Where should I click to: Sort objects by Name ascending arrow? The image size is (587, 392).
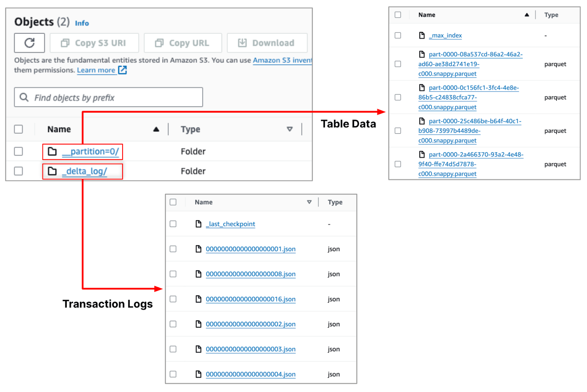(156, 129)
